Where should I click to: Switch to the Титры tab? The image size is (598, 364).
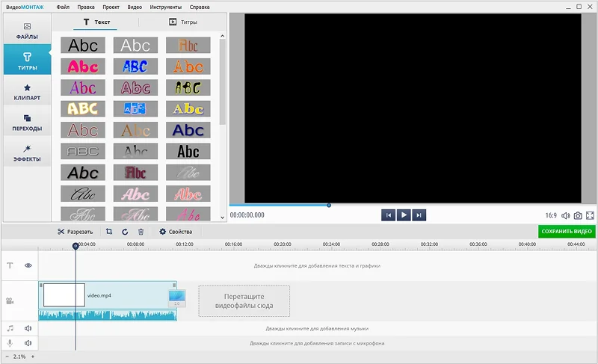(x=183, y=22)
